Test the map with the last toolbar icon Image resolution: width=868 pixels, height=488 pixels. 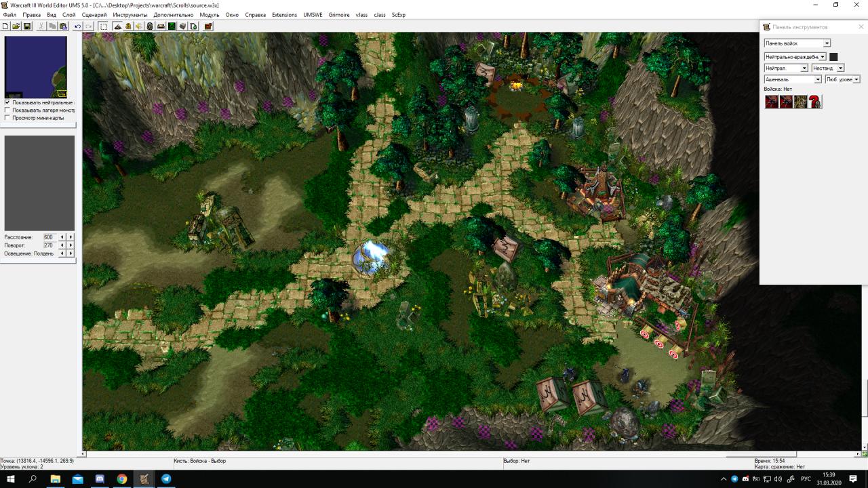(x=208, y=26)
